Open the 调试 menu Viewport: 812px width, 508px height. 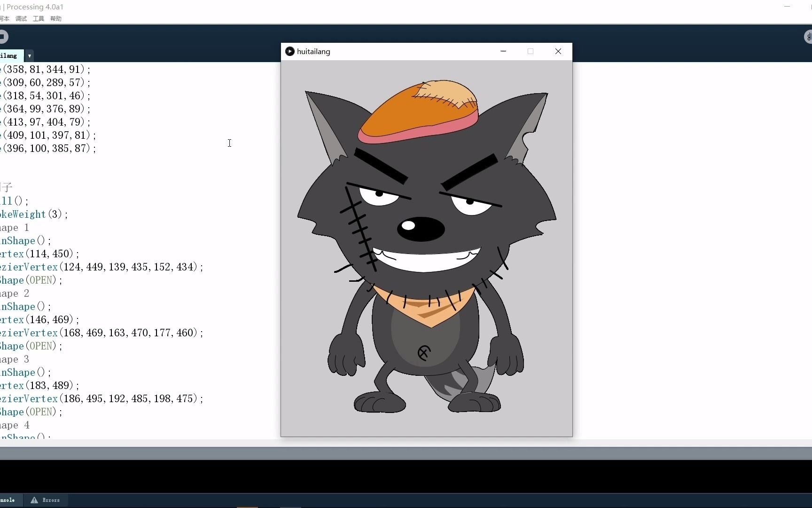21,19
